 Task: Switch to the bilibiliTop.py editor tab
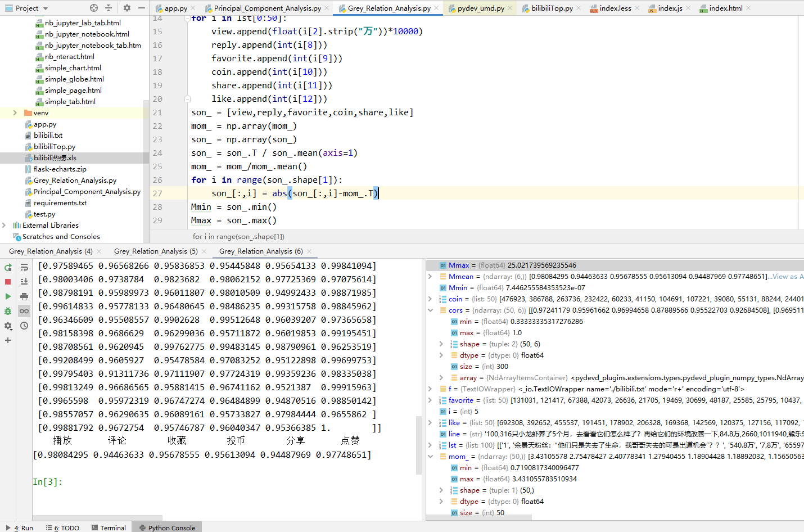click(x=552, y=8)
